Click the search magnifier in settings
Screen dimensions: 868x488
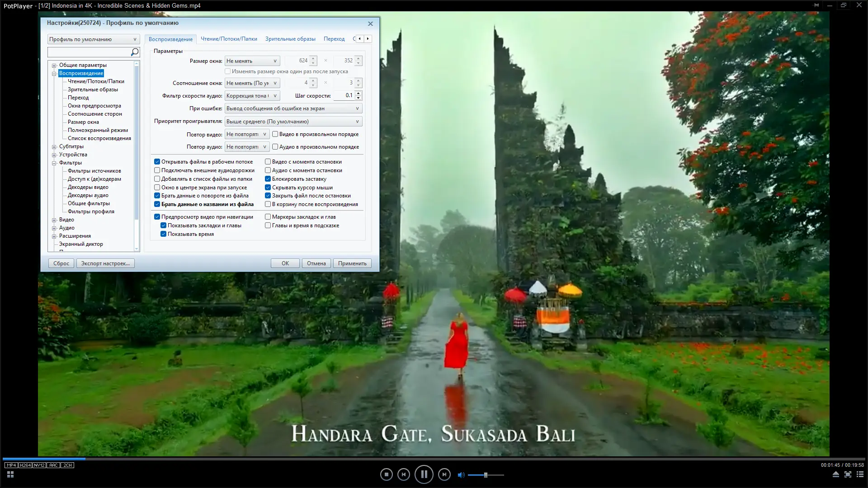point(134,52)
